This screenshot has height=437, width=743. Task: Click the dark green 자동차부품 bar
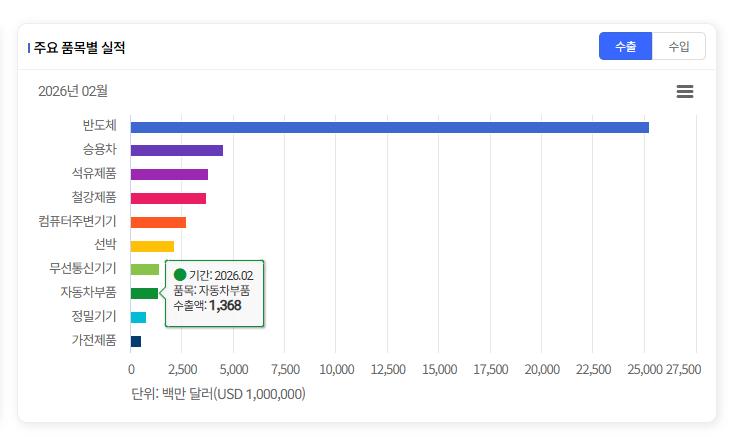(144, 293)
